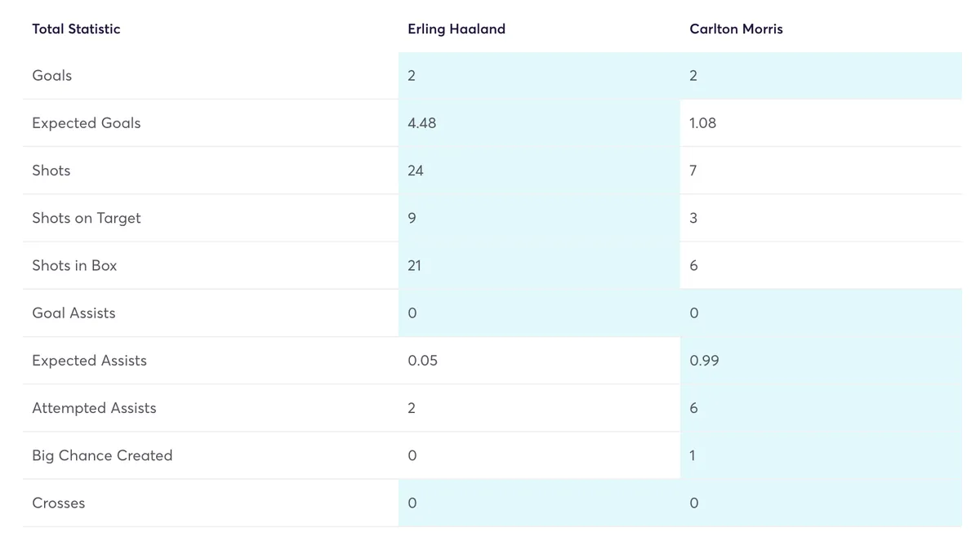Image resolution: width=980 pixels, height=541 pixels.
Task: Click the "Goals" row label
Action: click(52, 76)
